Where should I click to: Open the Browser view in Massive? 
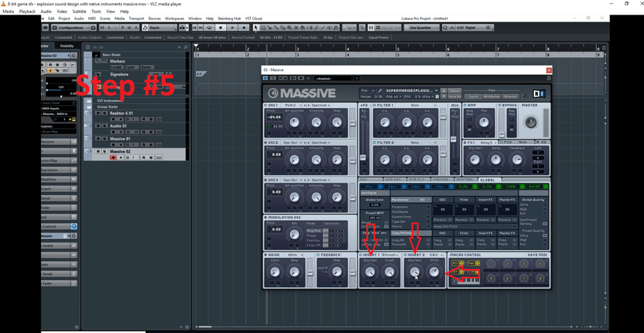[x=510, y=96]
